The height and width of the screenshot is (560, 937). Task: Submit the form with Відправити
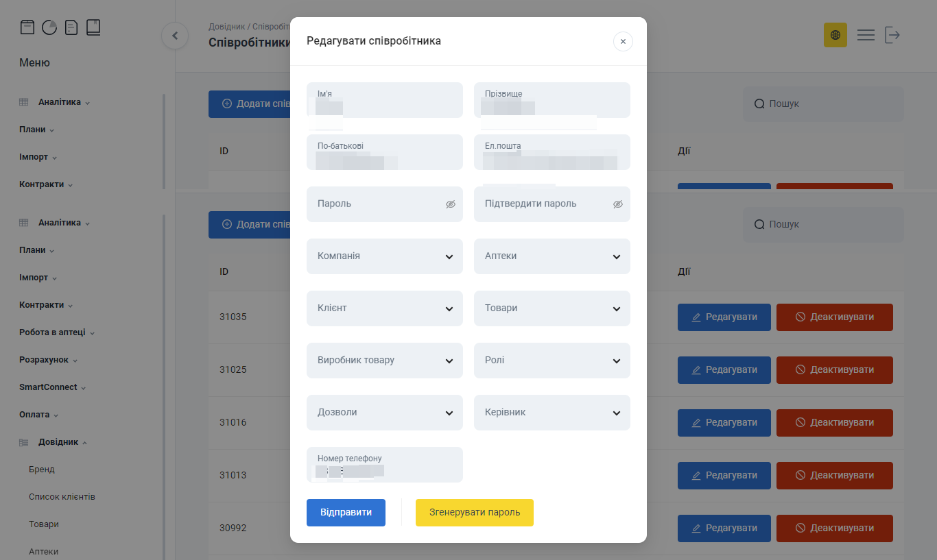tap(346, 512)
